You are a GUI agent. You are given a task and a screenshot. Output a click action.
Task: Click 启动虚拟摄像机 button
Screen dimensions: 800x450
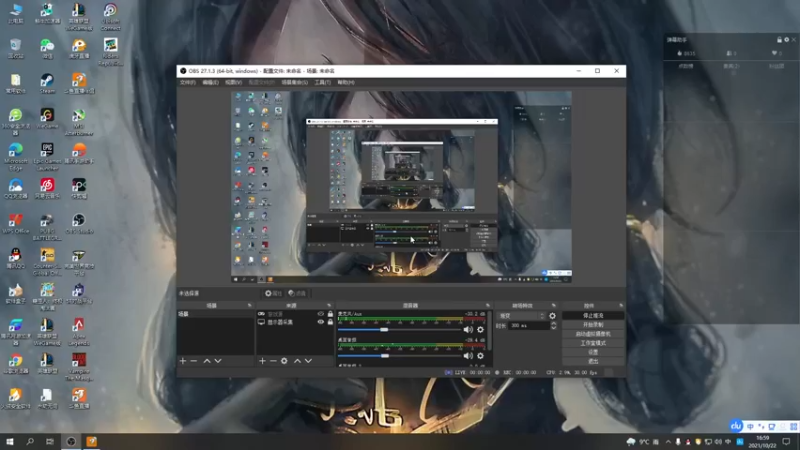[x=593, y=334]
